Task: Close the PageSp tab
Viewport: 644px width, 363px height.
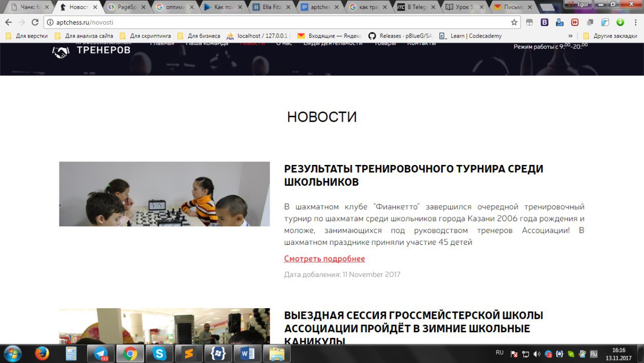Action: tap(143, 8)
